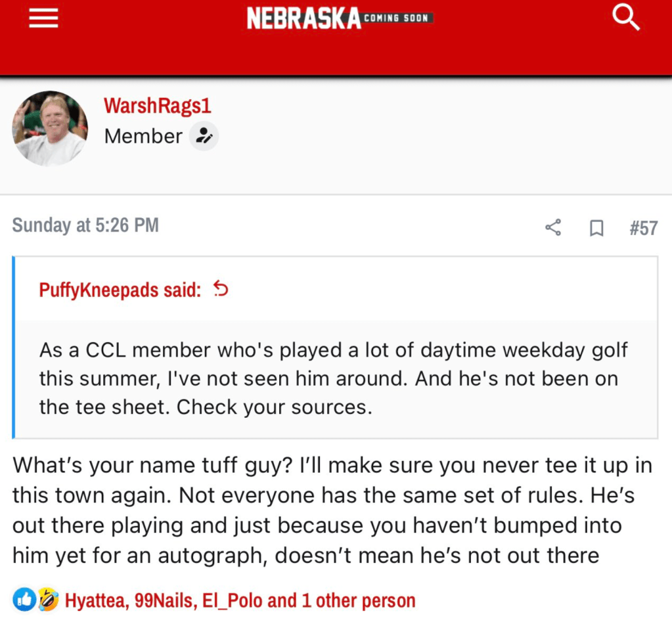672x624 pixels.
Task: Click the laughing emoji reaction icon
Action: coord(47,600)
